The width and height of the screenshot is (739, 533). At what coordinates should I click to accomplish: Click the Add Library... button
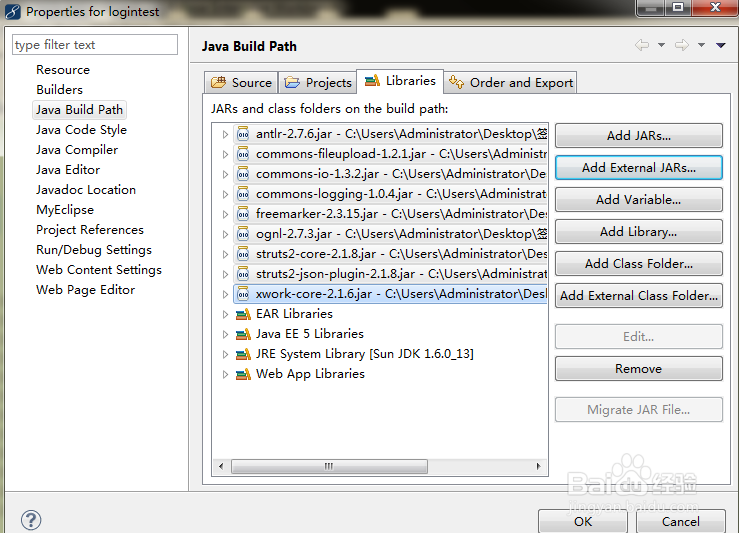(639, 232)
